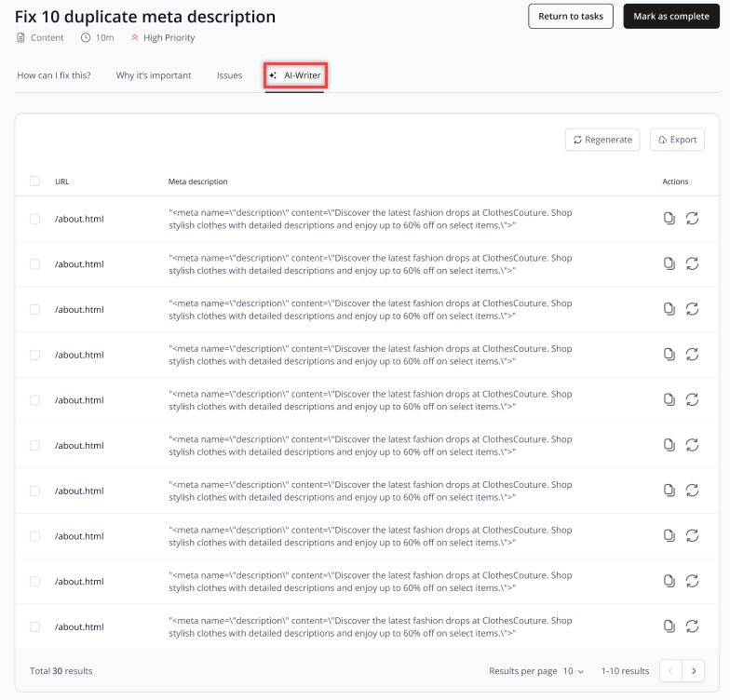The width and height of the screenshot is (730, 700).
Task: Regenerate the first row's meta description
Action: tap(693, 218)
